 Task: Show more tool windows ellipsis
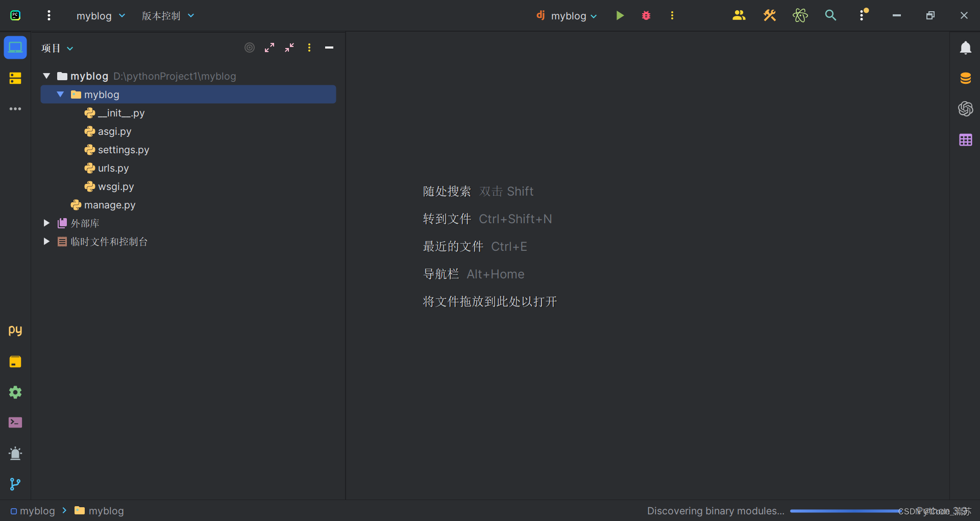pos(15,109)
